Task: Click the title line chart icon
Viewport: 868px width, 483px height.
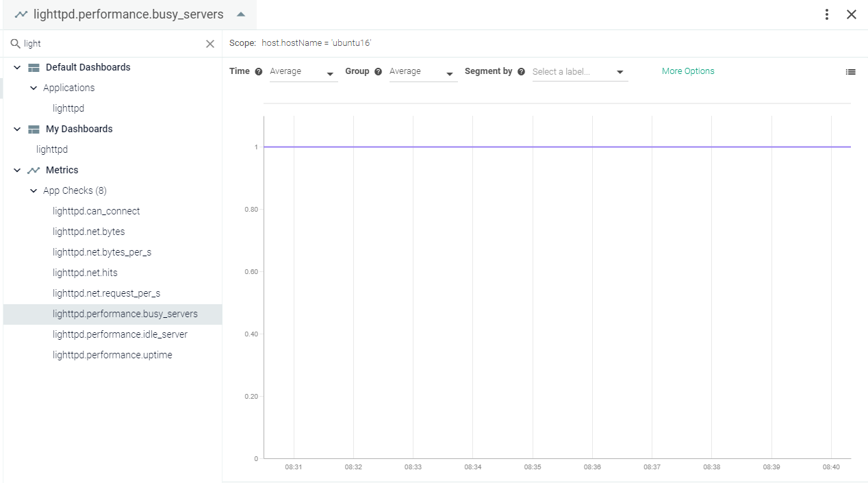Action: coord(21,14)
